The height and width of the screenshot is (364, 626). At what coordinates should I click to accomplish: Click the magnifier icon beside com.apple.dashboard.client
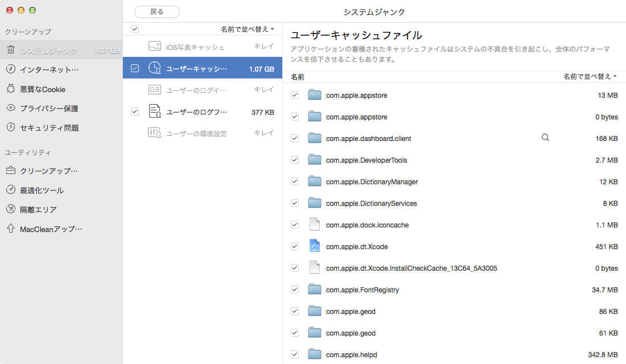[545, 138]
